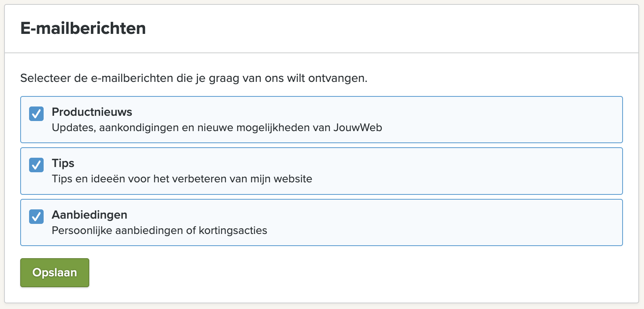
Task: Click the 'Updates, aankondigingen en nieuwe mogelijkheden' description
Action: (217, 128)
